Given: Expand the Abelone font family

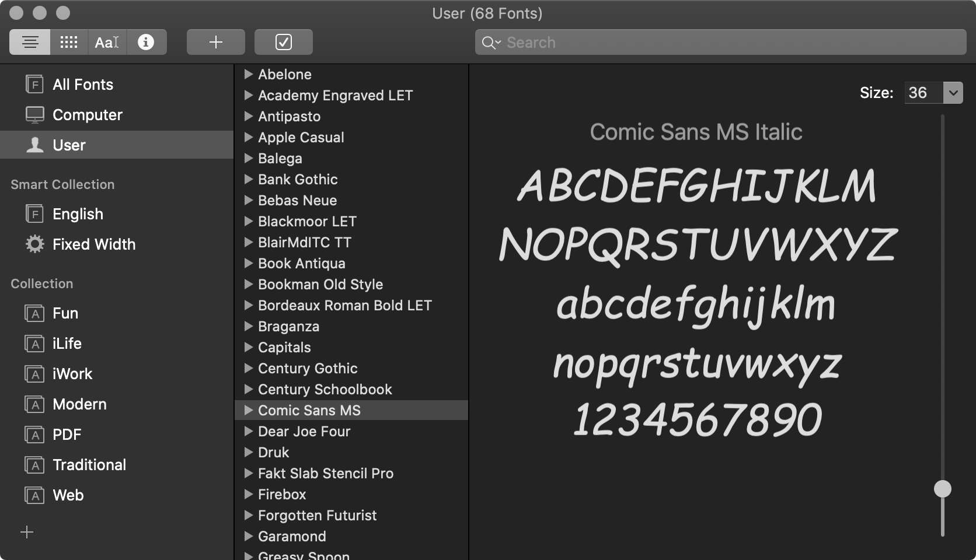Looking at the screenshot, I should point(249,74).
